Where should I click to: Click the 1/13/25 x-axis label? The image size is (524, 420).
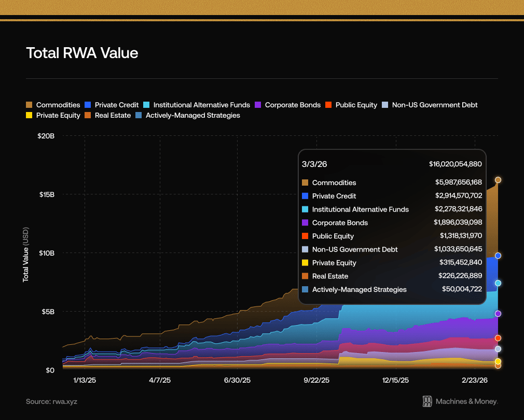[x=85, y=380]
